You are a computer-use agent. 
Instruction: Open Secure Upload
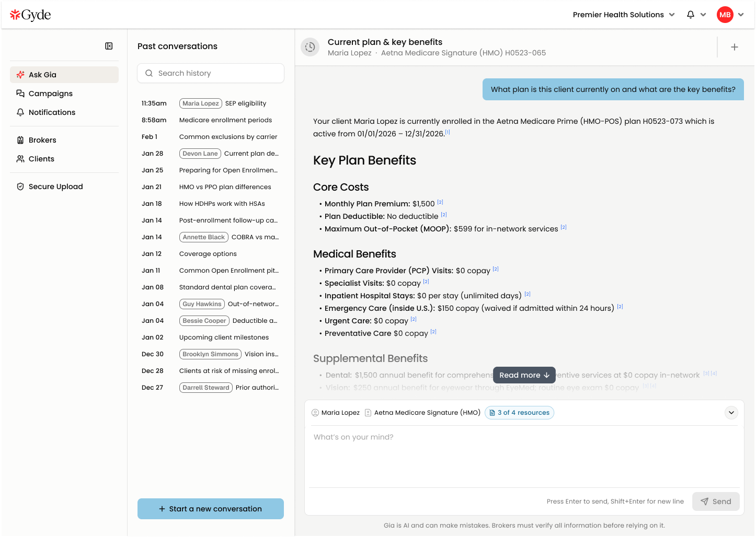pyautogui.click(x=64, y=186)
